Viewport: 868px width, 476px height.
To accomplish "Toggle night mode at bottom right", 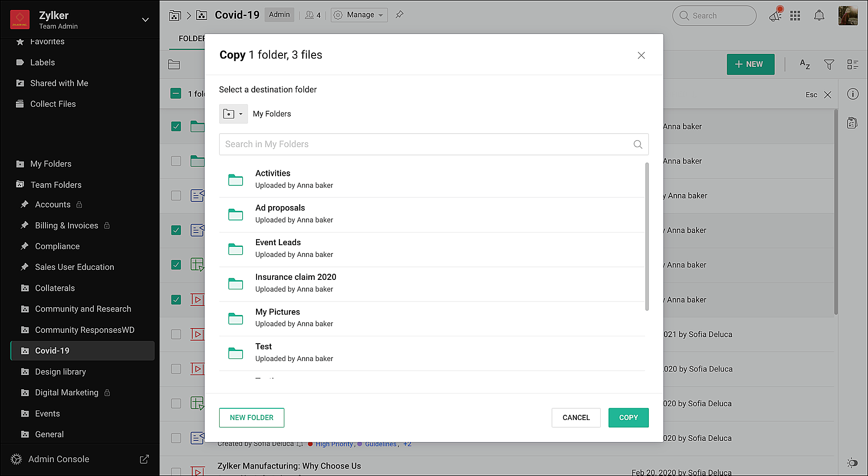I will 852,463.
